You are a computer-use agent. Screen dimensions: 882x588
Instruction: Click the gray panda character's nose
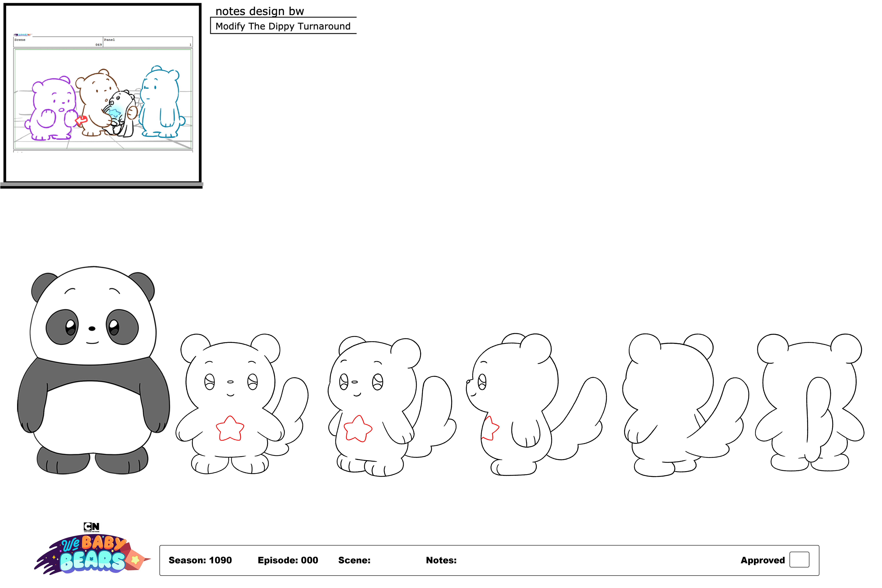(92, 329)
